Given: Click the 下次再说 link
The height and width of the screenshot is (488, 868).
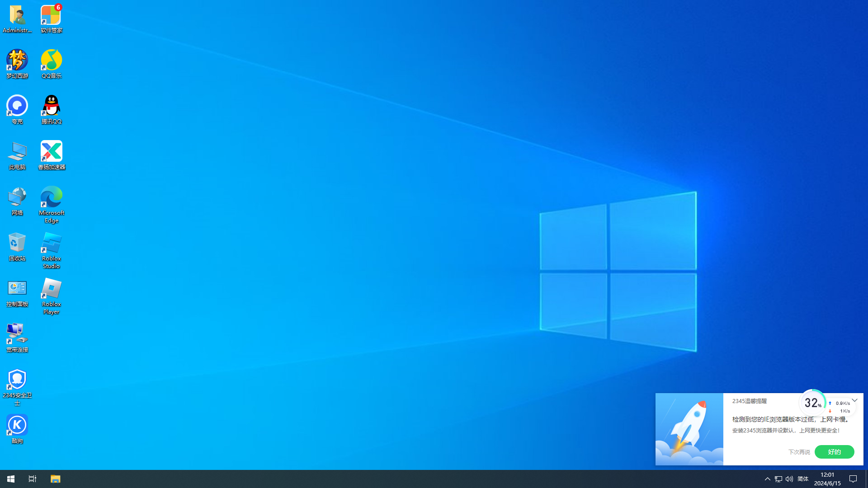Looking at the screenshot, I should point(799,452).
